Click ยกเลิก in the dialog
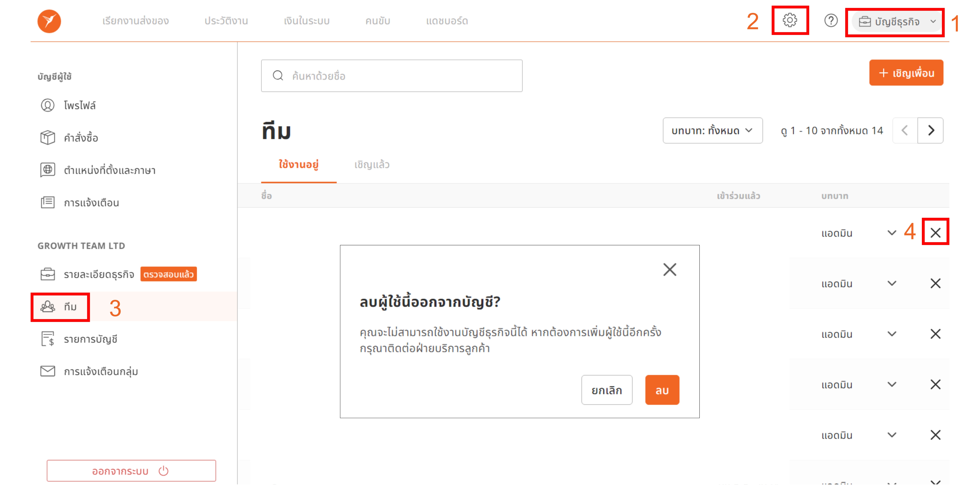 607,390
